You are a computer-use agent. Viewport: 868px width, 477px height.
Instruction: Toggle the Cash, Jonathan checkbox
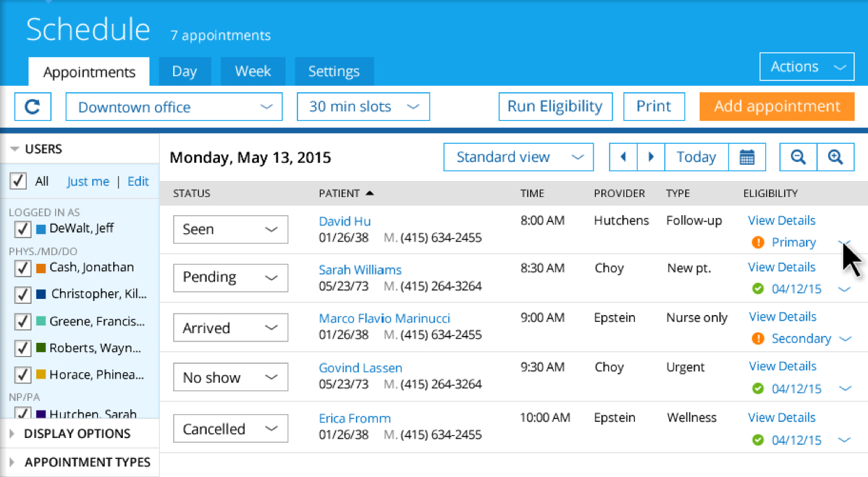22,268
